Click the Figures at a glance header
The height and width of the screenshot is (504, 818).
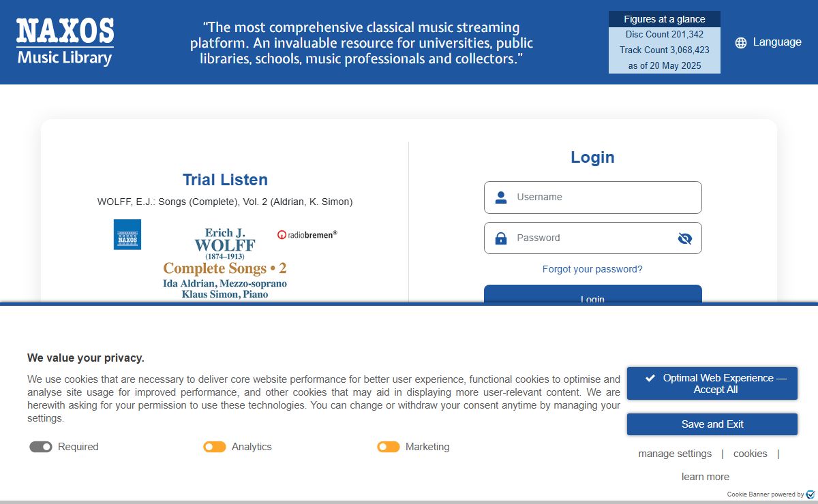[665, 19]
